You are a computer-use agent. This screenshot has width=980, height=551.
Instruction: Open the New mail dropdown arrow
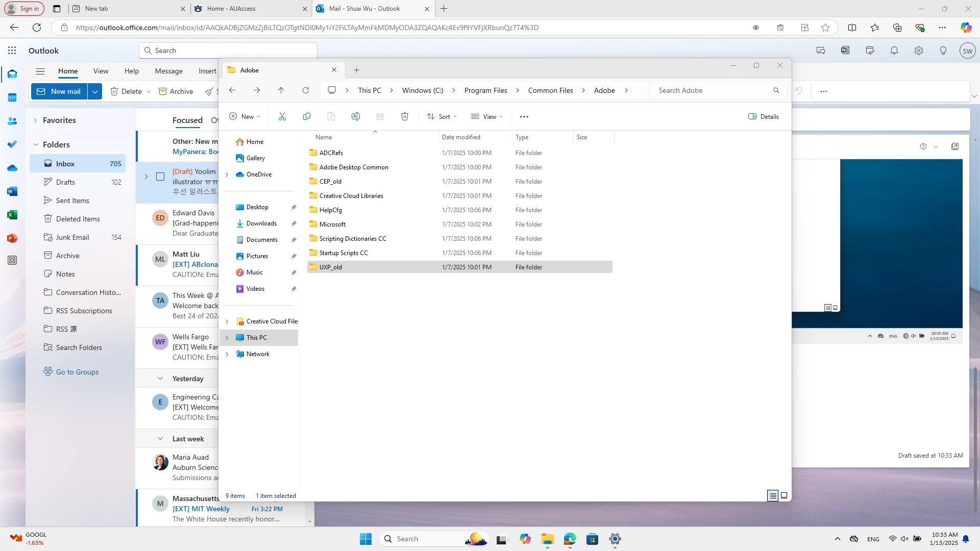tap(95, 91)
